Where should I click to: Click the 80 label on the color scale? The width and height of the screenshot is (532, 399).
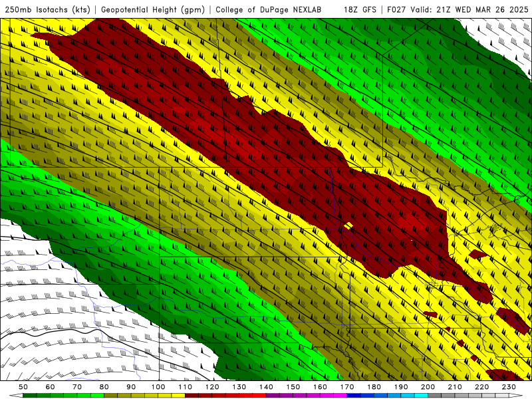[104, 387]
